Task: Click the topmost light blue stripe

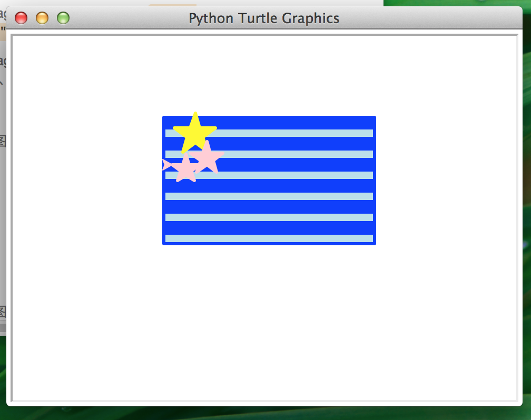Action: 295,133
